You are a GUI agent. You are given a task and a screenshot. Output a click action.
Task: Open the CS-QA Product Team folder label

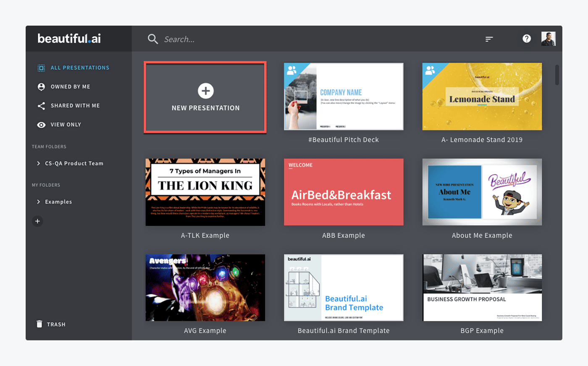[74, 163]
